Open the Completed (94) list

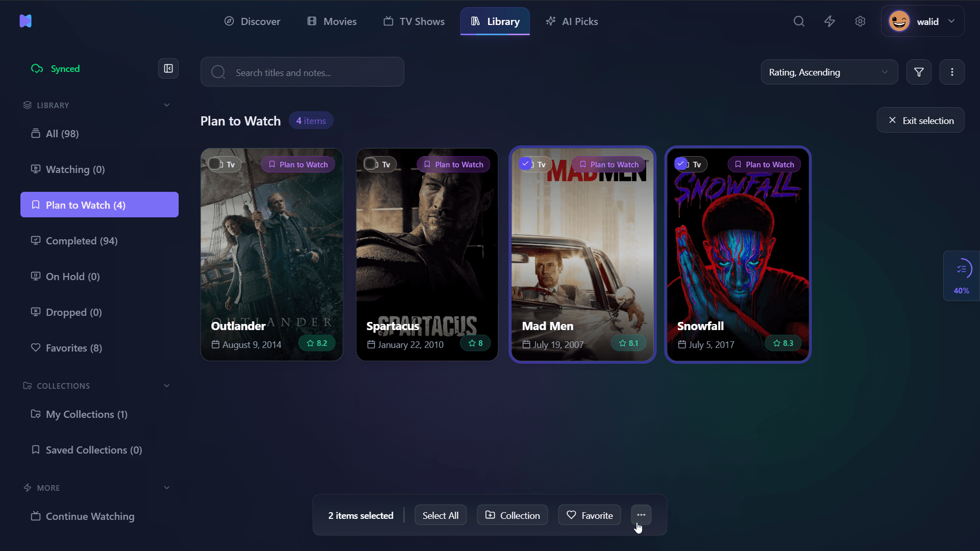(x=100, y=241)
